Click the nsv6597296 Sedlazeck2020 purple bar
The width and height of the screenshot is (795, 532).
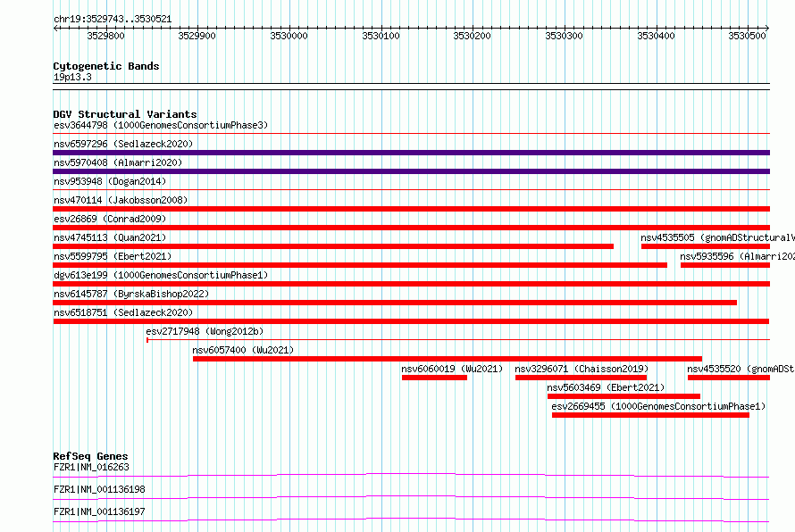coord(411,153)
